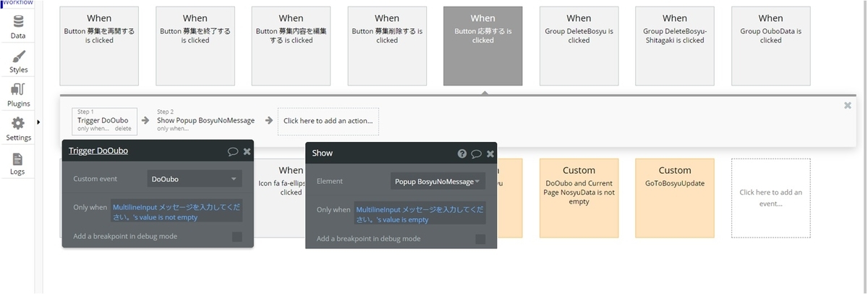The width and height of the screenshot is (868, 294).
Task: Toggle breakpoint checkbox in Show panel
Action: (480, 239)
